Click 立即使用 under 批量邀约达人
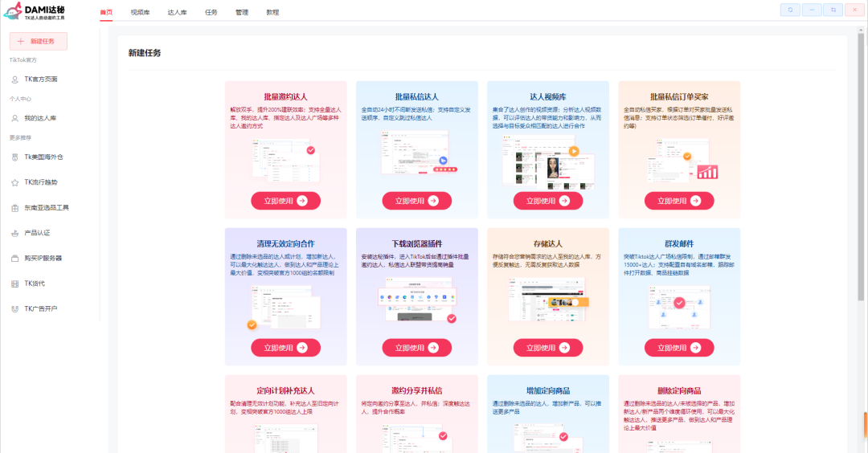Image resolution: width=868 pixels, height=453 pixels. point(285,201)
